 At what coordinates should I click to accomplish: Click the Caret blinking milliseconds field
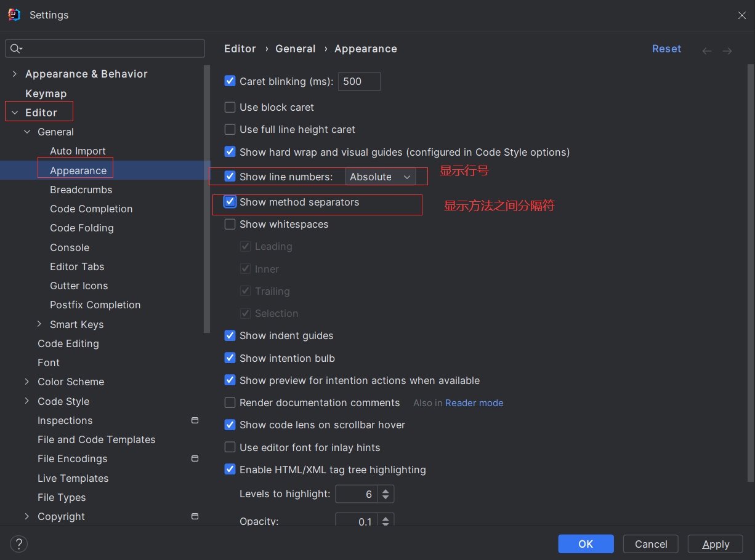[359, 81]
